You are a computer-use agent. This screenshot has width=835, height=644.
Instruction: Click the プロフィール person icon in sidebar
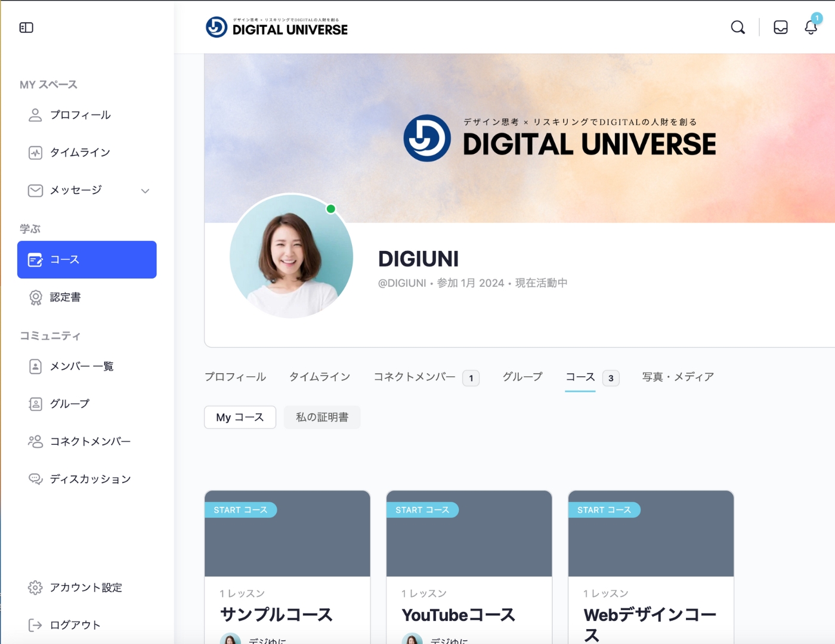(x=35, y=115)
